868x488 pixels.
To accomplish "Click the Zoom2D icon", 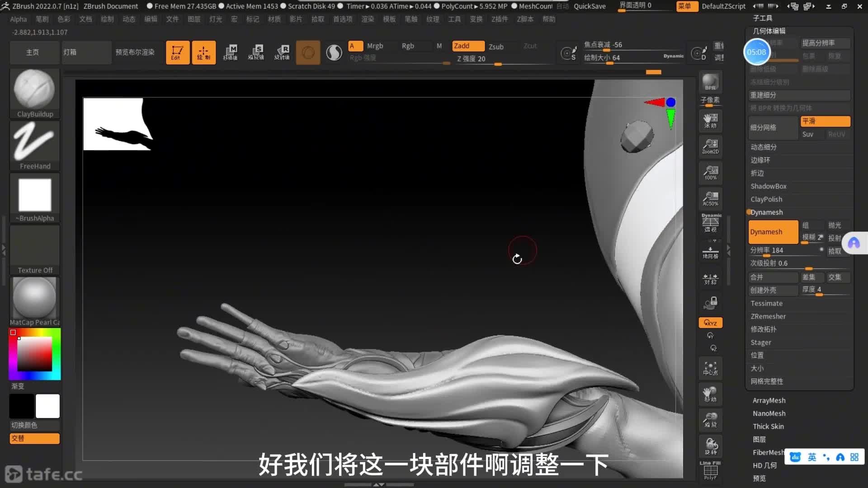I will tap(710, 146).
